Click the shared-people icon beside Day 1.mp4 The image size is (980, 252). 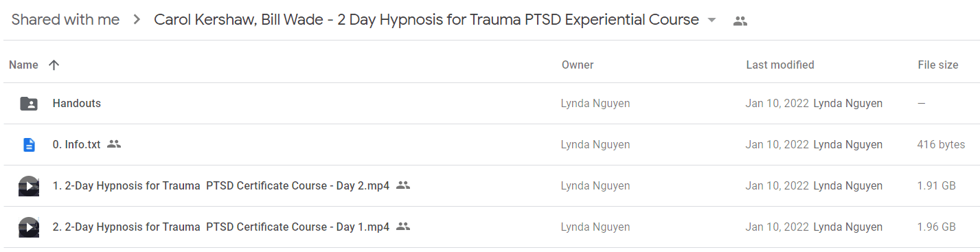coord(403,227)
